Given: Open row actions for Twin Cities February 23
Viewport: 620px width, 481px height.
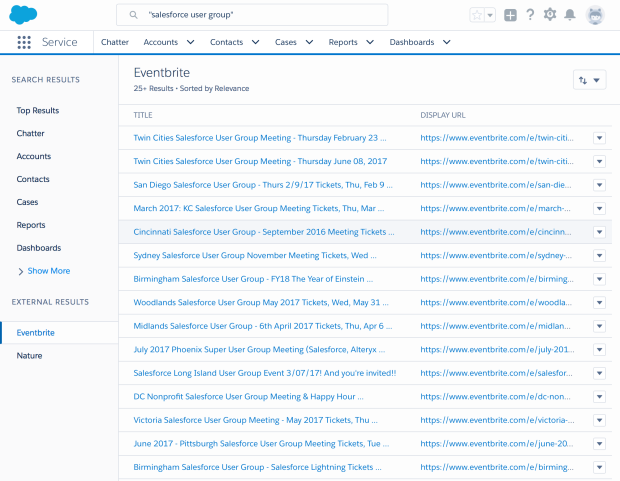Looking at the screenshot, I should (599, 138).
